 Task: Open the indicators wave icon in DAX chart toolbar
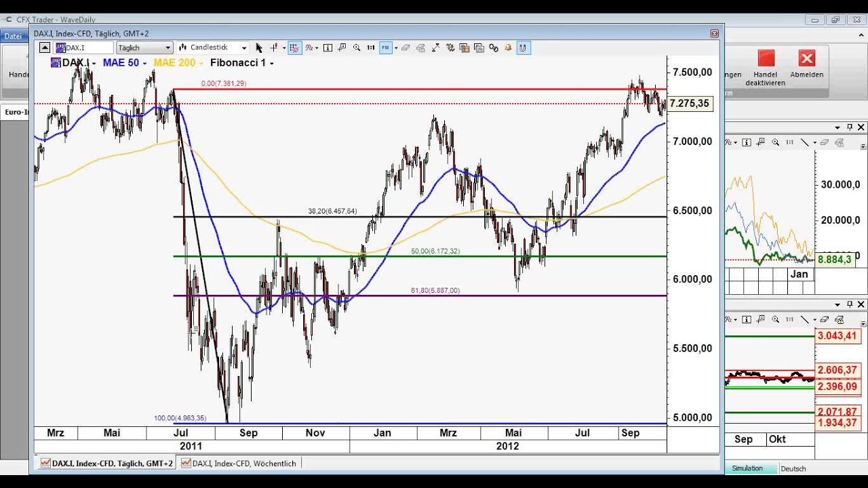click(x=309, y=48)
